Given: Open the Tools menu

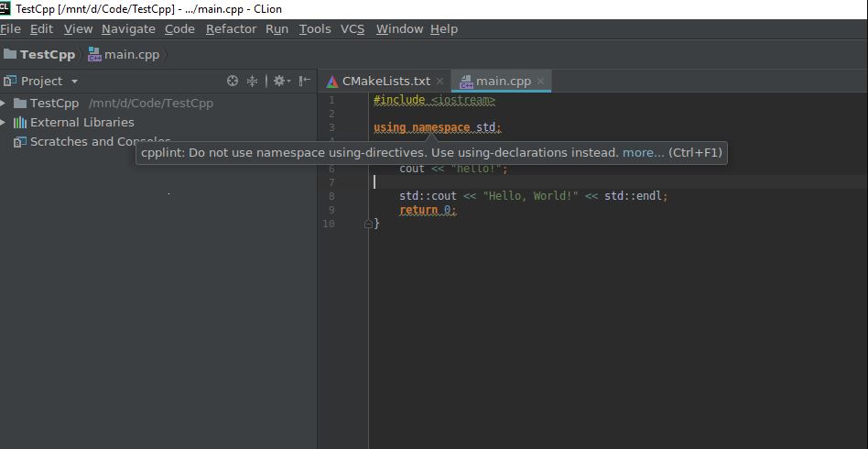Looking at the screenshot, I should (315, 28).
